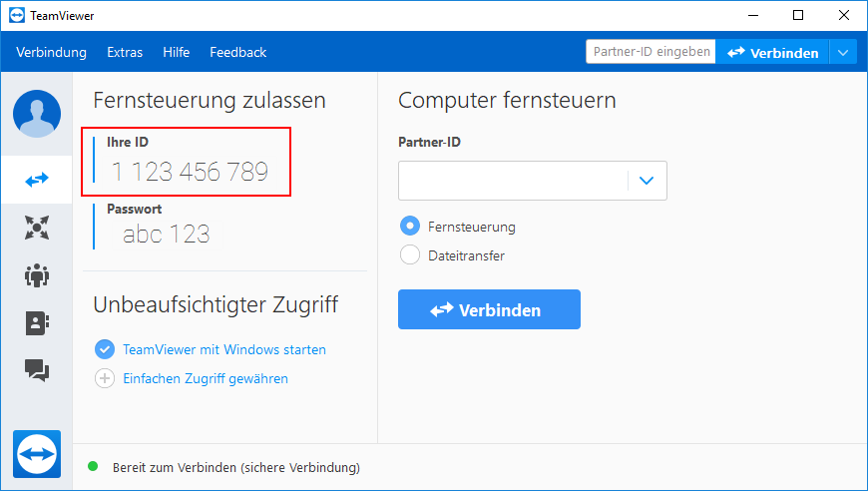Select the Remote Control arrows sidebar tab
868x491 pixels.
pos(37,180)
